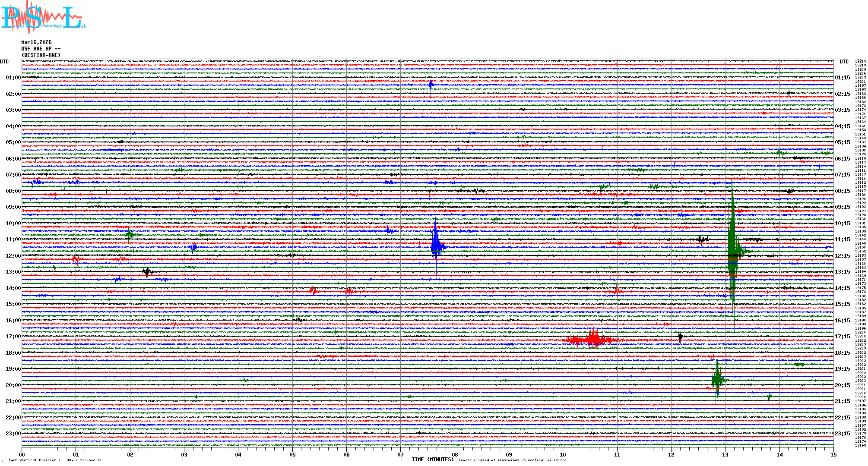Click the 12:00 hour label on left

point(13,256)
